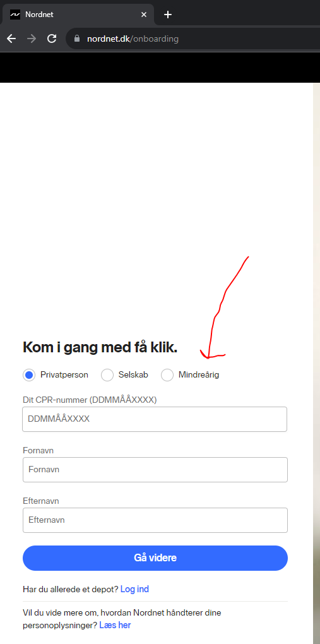Go back using the browser back arrow

pos(11,39)
